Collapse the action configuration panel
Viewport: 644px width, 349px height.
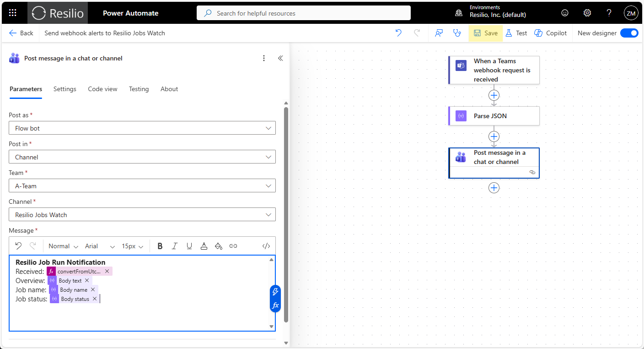point(280,58)
